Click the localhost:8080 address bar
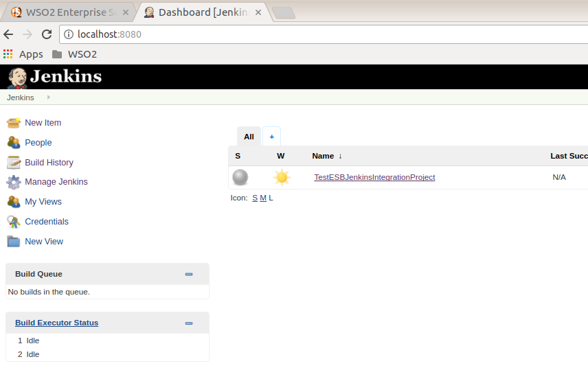588x392 pixels. click(x=324, y=34)
